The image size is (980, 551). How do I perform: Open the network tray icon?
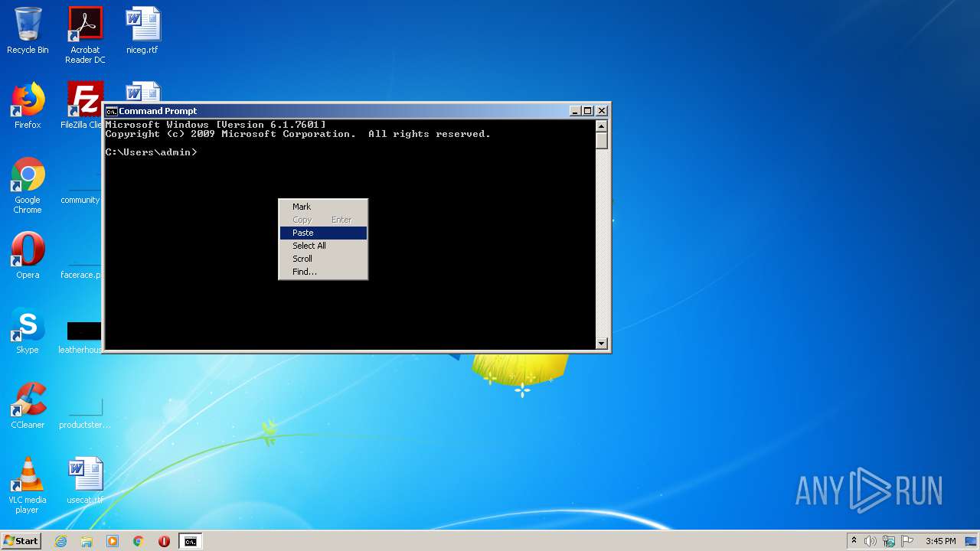tap(889, 541)
